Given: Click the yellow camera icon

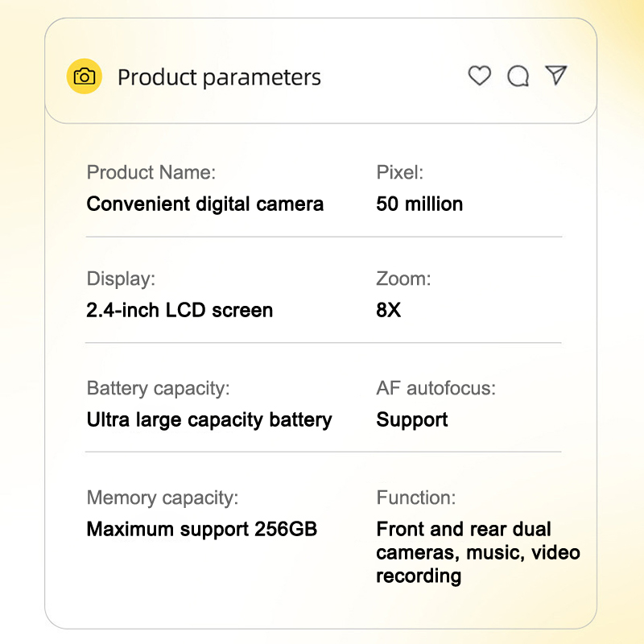Looking at the screenshot, I should tap(84, 76).
